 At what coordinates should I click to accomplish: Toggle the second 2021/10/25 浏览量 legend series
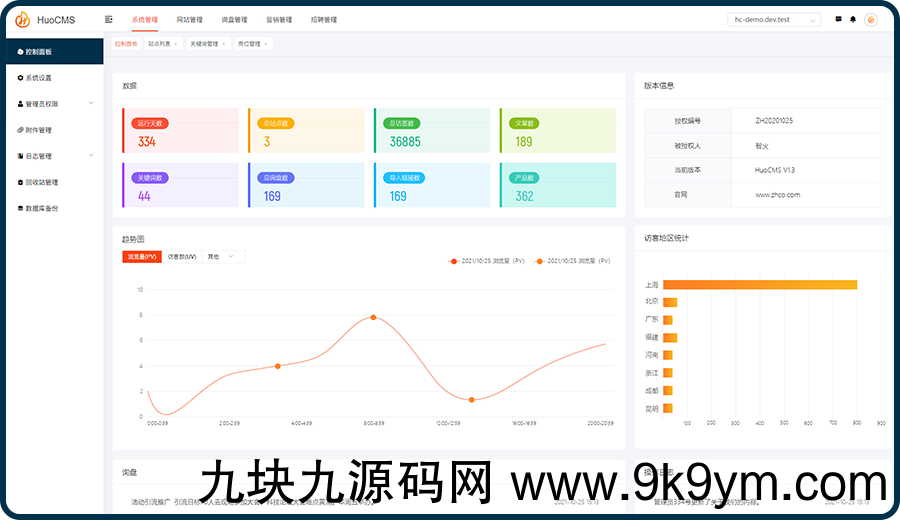point(572,261)
